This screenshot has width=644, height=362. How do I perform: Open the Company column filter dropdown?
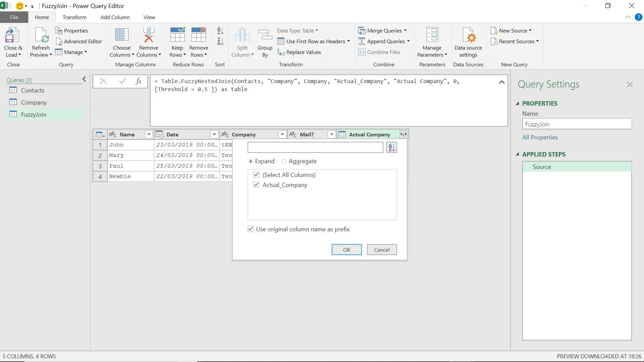point(282,134)
